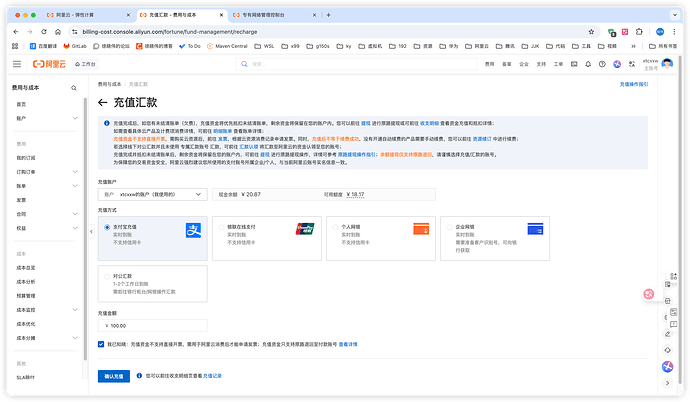Image resolution: width=690 pixels, height=402 pixels.
Task: Toggle the 我已知晓 agreement checkbox
Action: pos(102,343)
